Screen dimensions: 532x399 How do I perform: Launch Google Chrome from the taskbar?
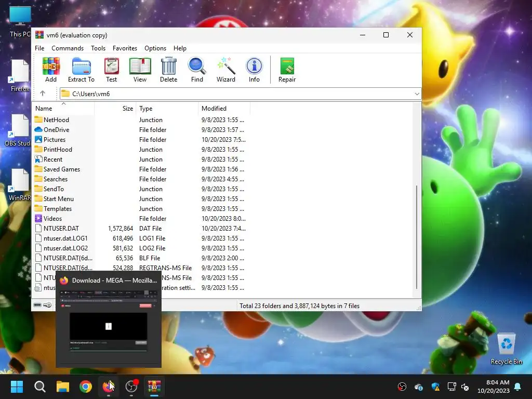tap(86, 387)
